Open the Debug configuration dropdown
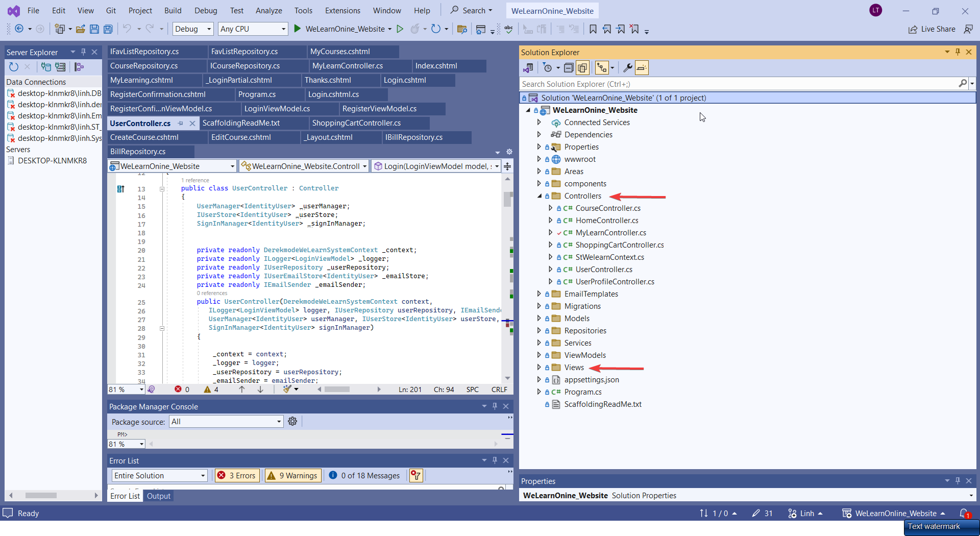 click(193, 29)
